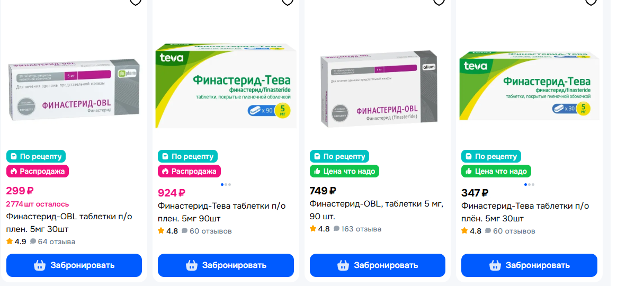Click По рецепту badge on first product
The width and height of the screenshot is (644, 286).
(36, 156)
